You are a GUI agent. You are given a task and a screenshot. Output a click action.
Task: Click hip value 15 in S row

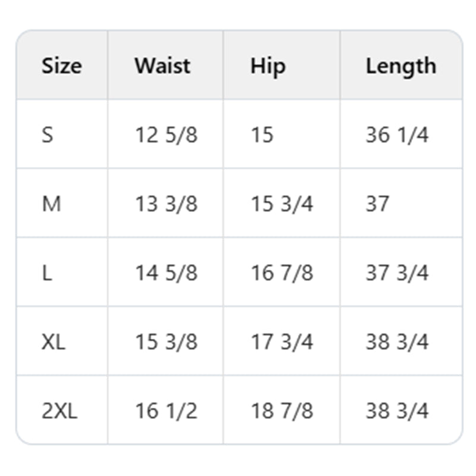(262, 135)
